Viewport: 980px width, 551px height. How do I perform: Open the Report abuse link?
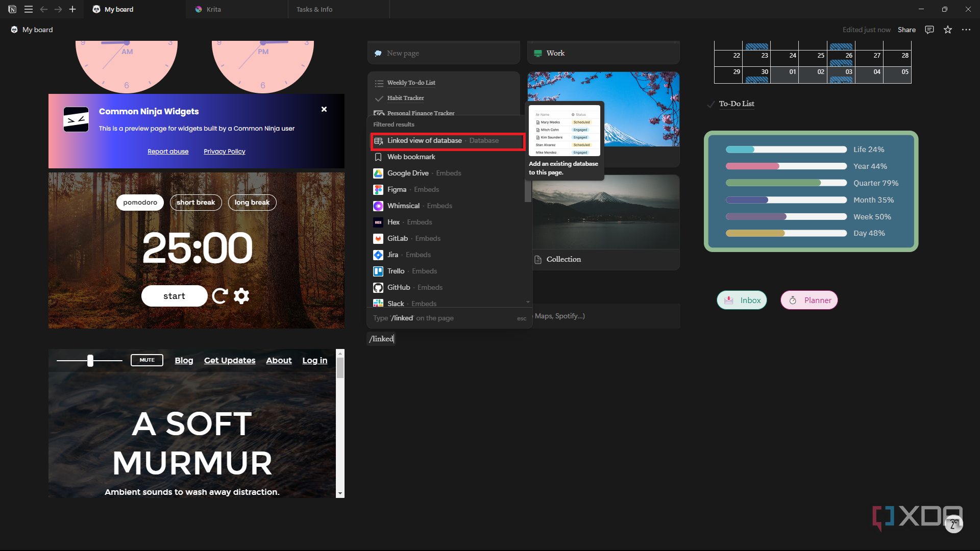pyautogui.click(x=168, y=152)
